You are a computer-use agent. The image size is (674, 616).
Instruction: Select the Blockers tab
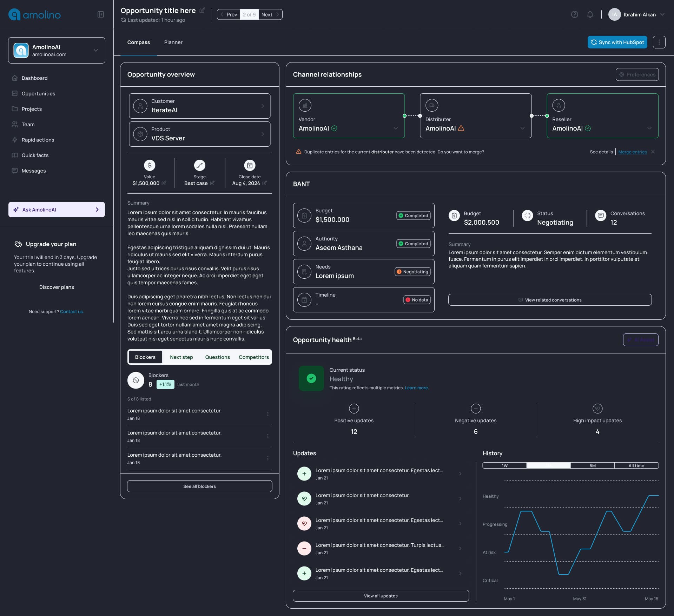point(145,357)
